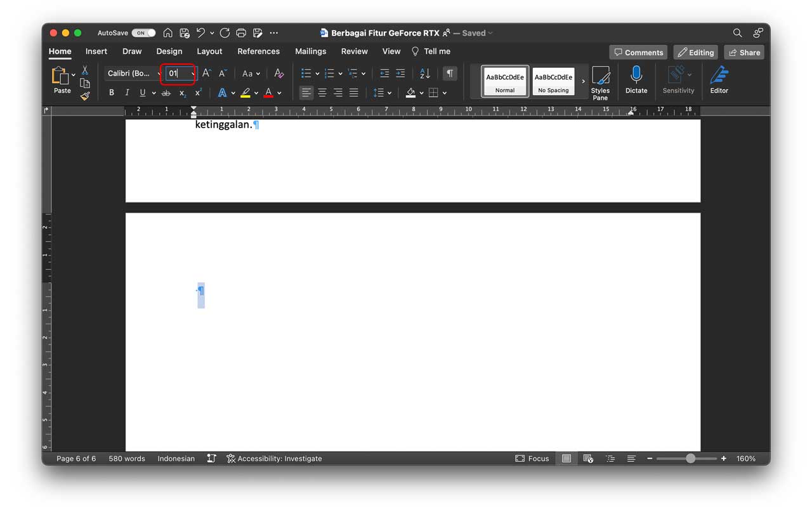Open the font name dropdown
This screenshot has width=812, height=510.
pyautogui.click(x=159, y=74)
